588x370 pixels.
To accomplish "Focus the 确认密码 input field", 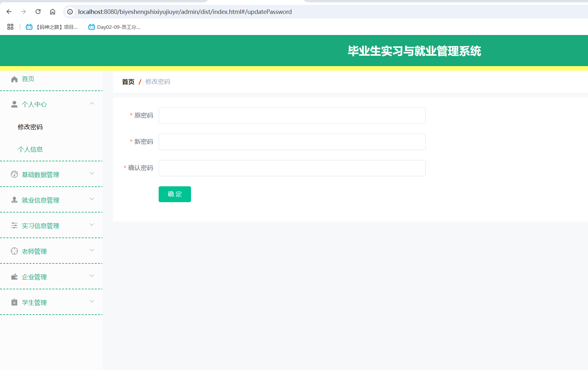I will (x=292, y=168).
